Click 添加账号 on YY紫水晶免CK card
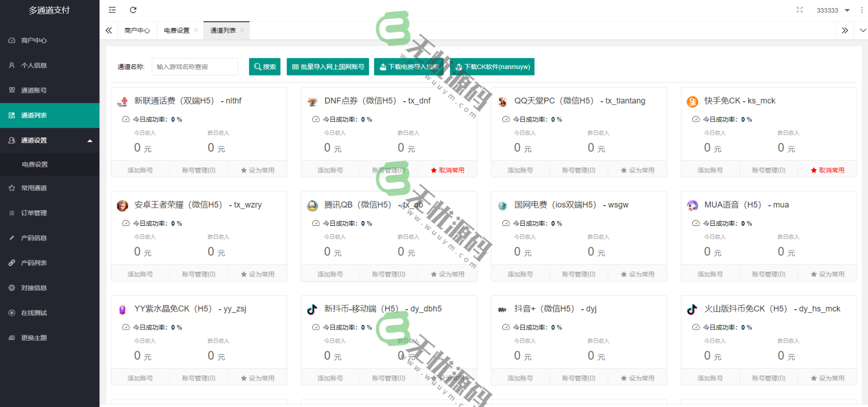The height and width of the screenshot is (407, 868). (140, 378)
